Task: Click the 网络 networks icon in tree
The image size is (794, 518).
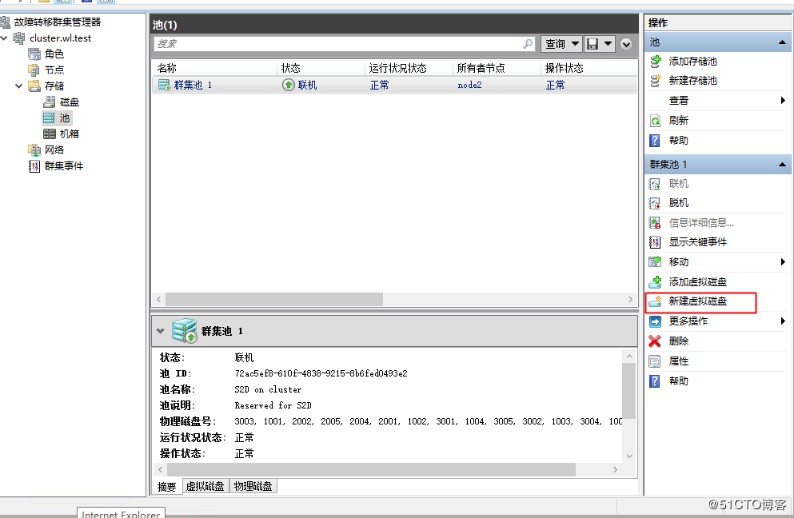Action: pos(34,150)
